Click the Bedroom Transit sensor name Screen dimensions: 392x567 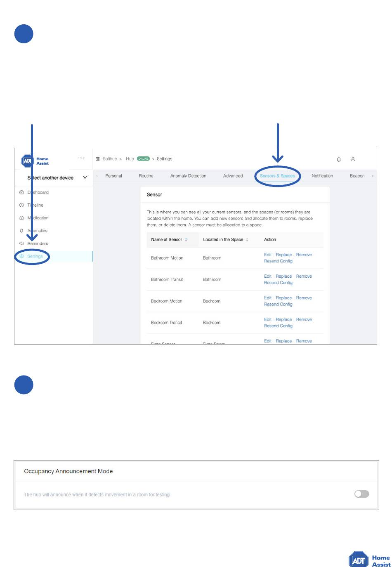tap(166, 323)
